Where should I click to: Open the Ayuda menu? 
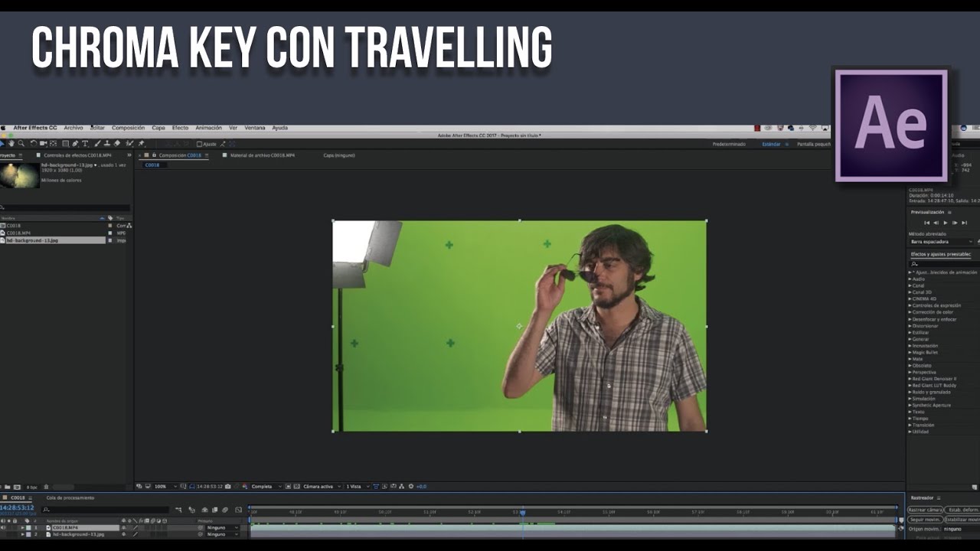point(280,128)
